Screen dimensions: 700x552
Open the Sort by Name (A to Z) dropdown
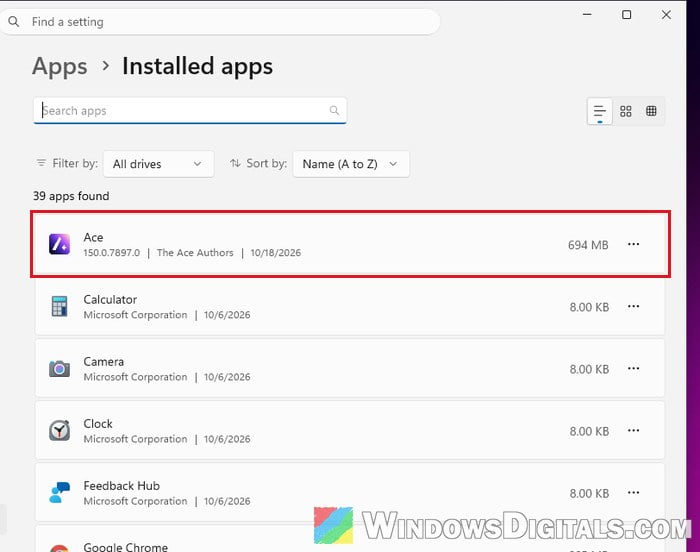(351, 164)
